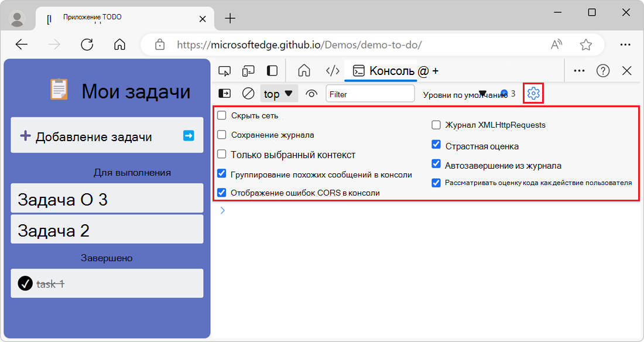The height and width of the screenshot is (342, 644).
Task: Click the 'Добавление задачи' submit arrow button
Action: (189, 135)
